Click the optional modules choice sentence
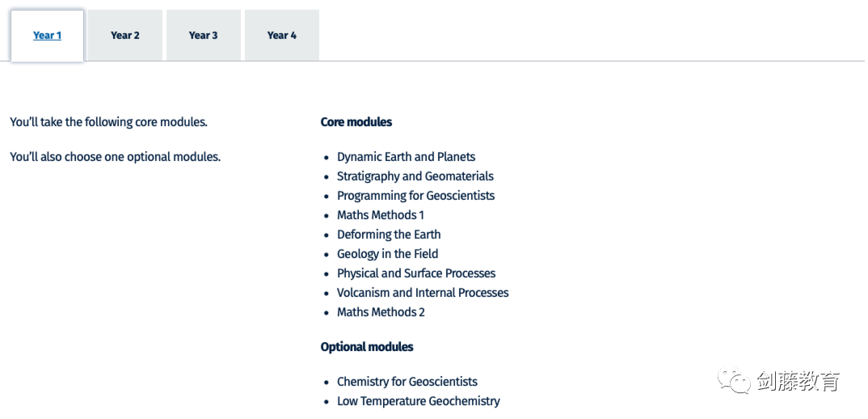The width and height of the screenshot is (868, 419). [116, 157]
